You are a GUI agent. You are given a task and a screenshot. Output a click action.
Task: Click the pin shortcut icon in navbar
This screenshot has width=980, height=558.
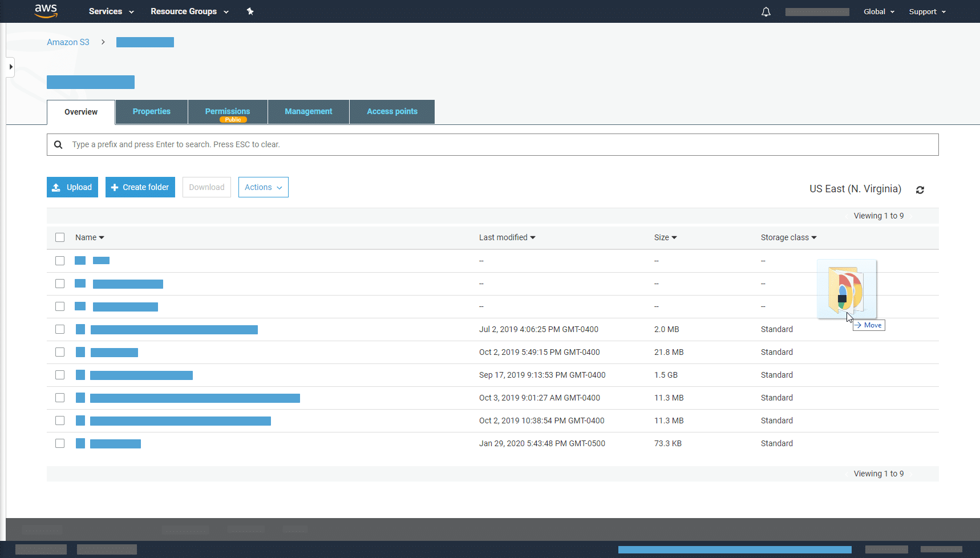(x=250, y=11)
